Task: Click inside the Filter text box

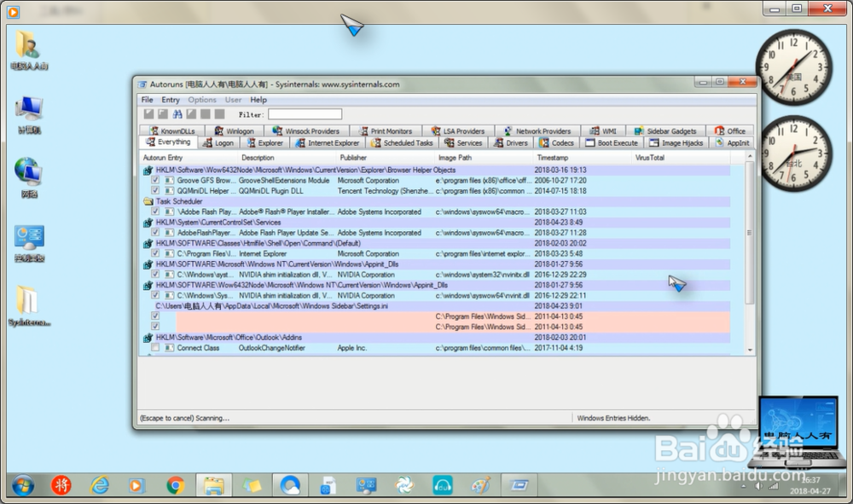Action: (305, 114)
